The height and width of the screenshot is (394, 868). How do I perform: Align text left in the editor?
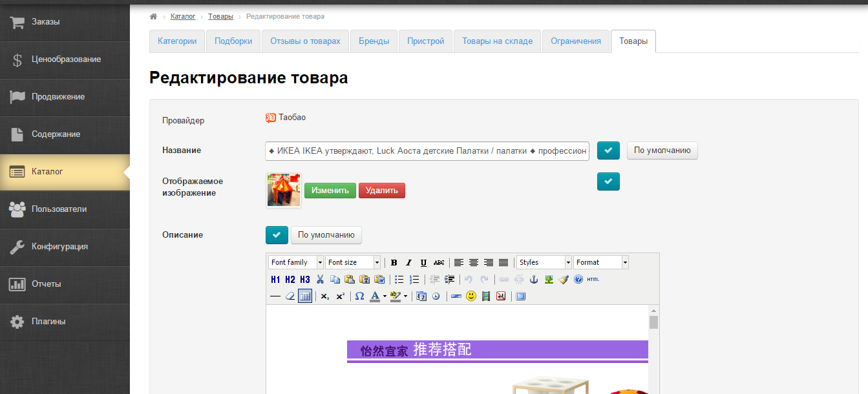[459, 262]
